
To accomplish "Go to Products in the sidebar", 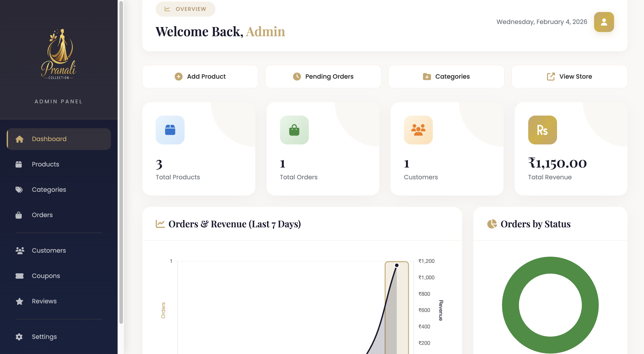I will tap(45, 164).
